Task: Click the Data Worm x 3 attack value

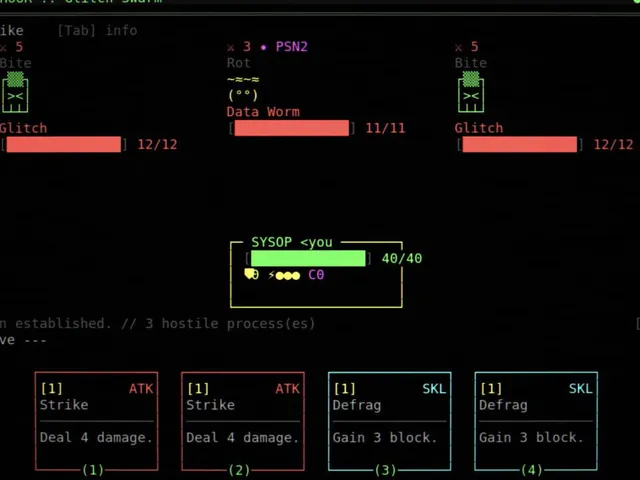Action: coord(239,47)
